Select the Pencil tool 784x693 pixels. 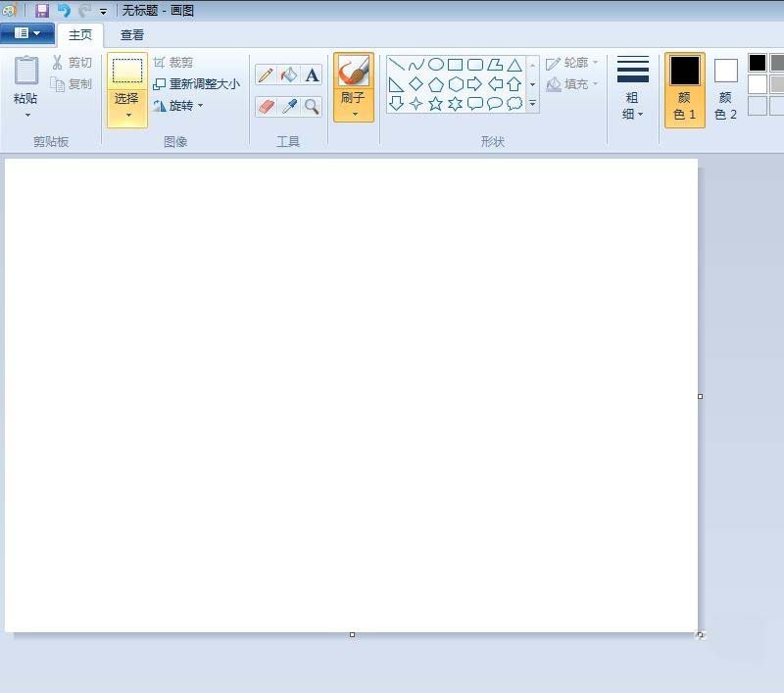click(266, 75)
